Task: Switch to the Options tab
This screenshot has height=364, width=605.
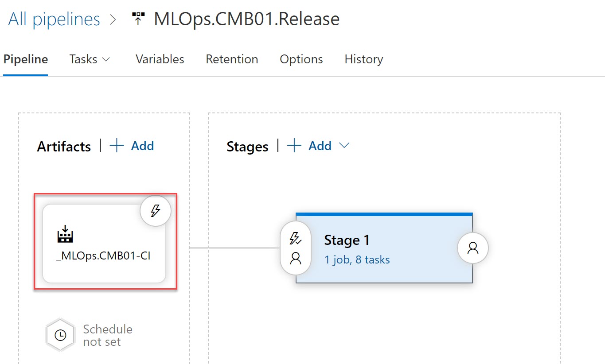Action: click(x=301, y=59)
